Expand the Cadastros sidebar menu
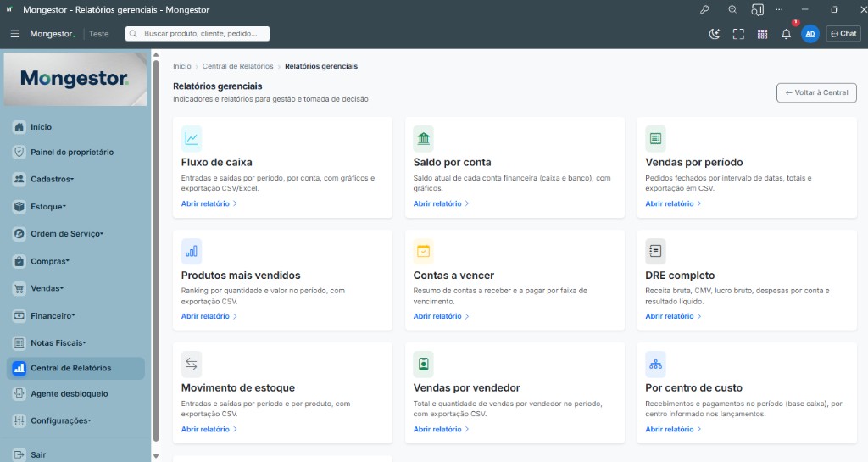 tap(75, 179)
